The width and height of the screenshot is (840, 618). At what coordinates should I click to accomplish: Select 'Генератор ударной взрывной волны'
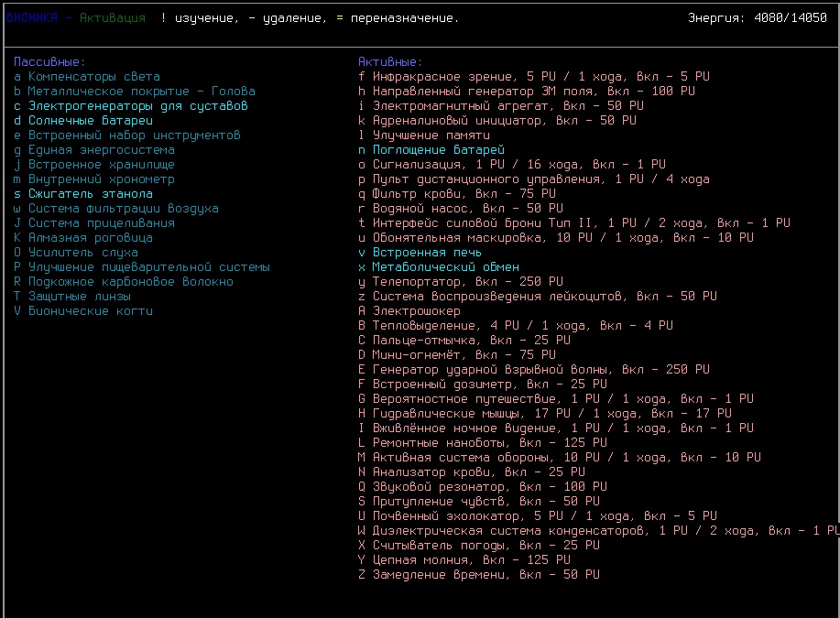pyautogui.click(x=533, y=370)
